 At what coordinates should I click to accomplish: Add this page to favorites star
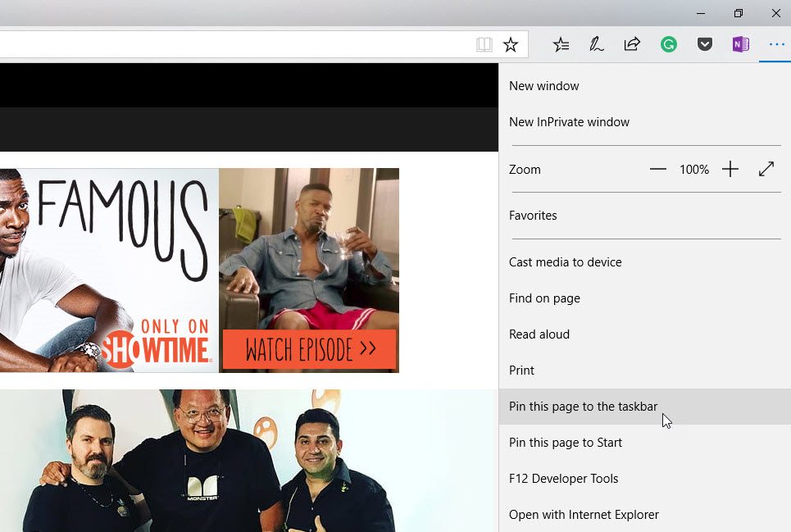(x=511, y=44)
